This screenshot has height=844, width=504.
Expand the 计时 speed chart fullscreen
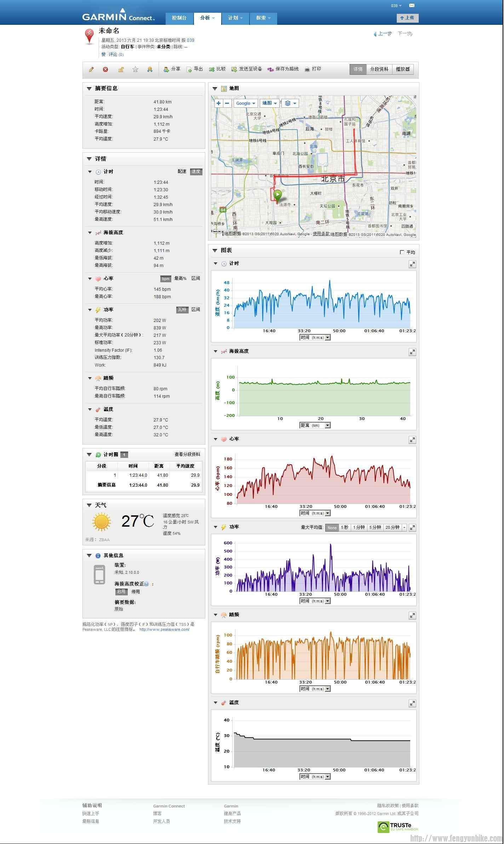coord(412,264)
